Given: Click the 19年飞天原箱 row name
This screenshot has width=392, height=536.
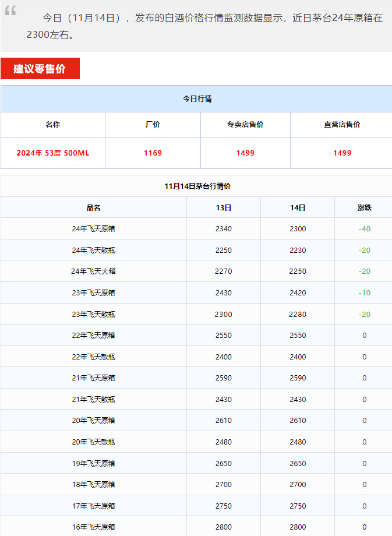Looking at the screenshot, I should tap(94, 464).
